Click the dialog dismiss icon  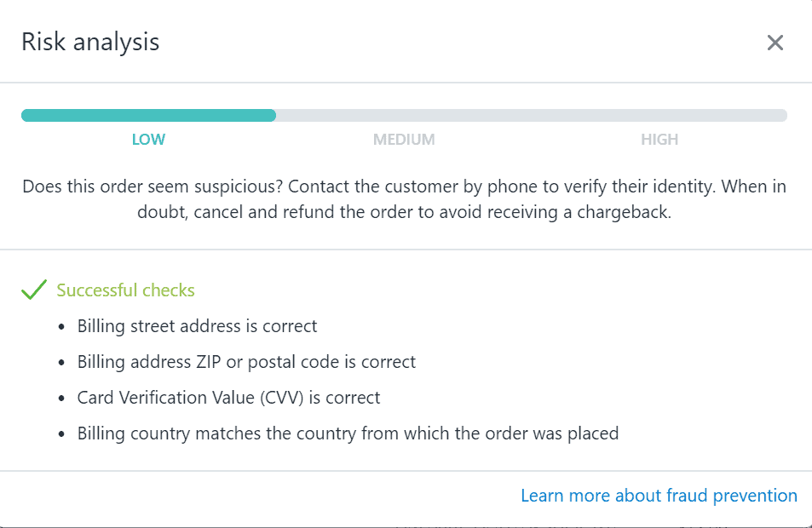775,43
